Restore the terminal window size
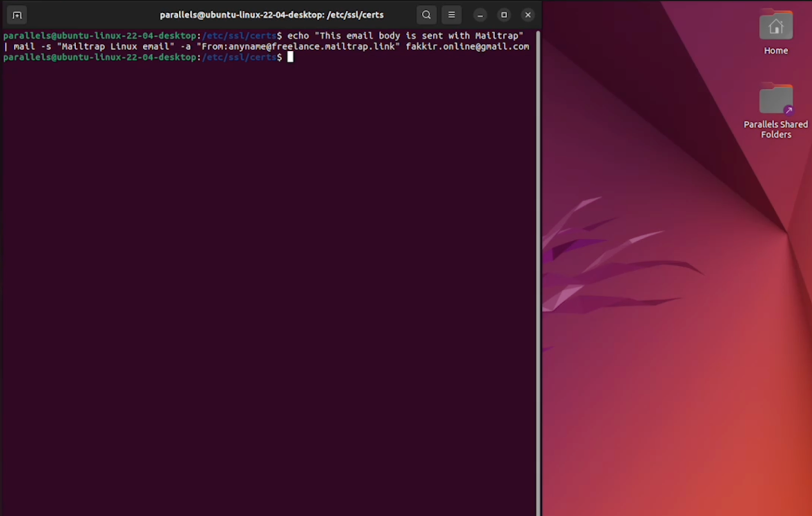The width and height of the screenshot is (812, 516). (504, 15)
